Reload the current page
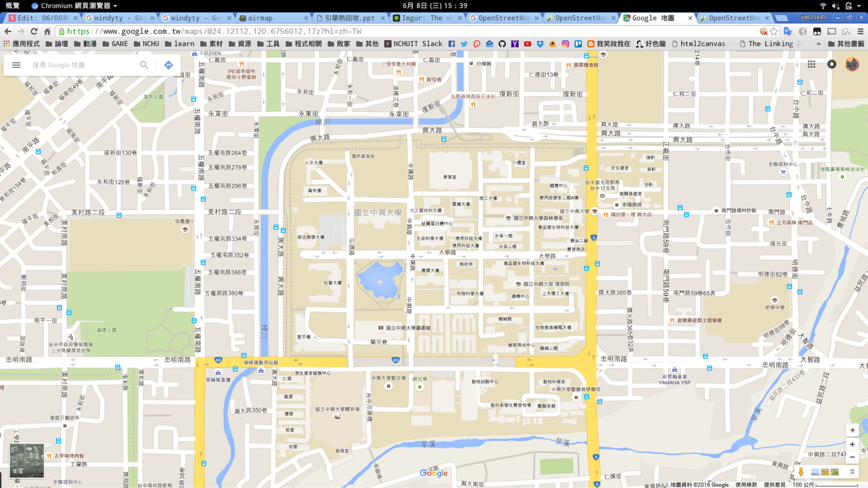Viewport: 868px width, 488px height. [34, 31]
